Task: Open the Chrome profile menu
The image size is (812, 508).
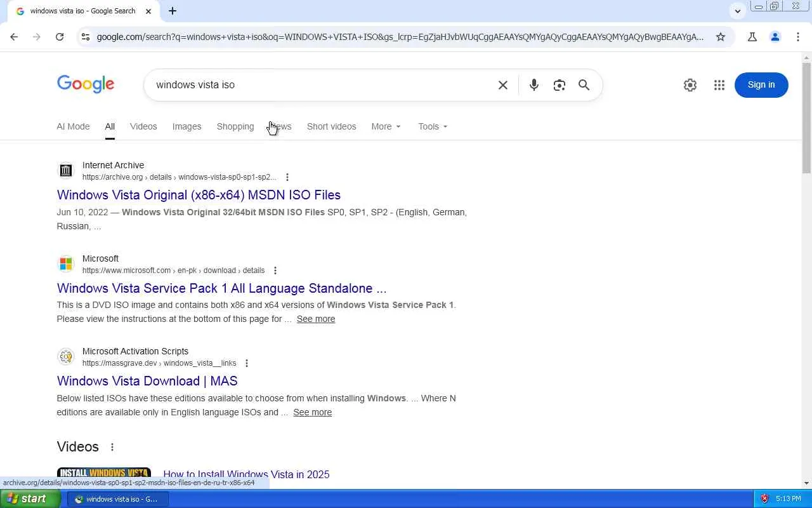Action: [775, 37]
